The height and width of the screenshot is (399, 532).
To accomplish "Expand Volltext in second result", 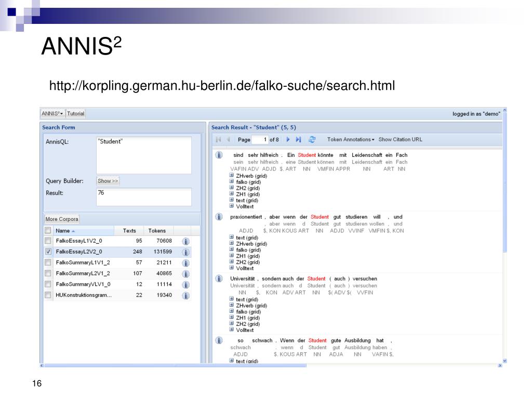I will click(231, 268).
